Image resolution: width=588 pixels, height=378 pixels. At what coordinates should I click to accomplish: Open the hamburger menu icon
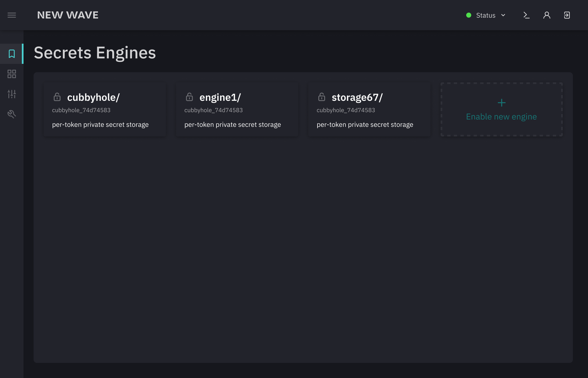click(x=12, y=15)
